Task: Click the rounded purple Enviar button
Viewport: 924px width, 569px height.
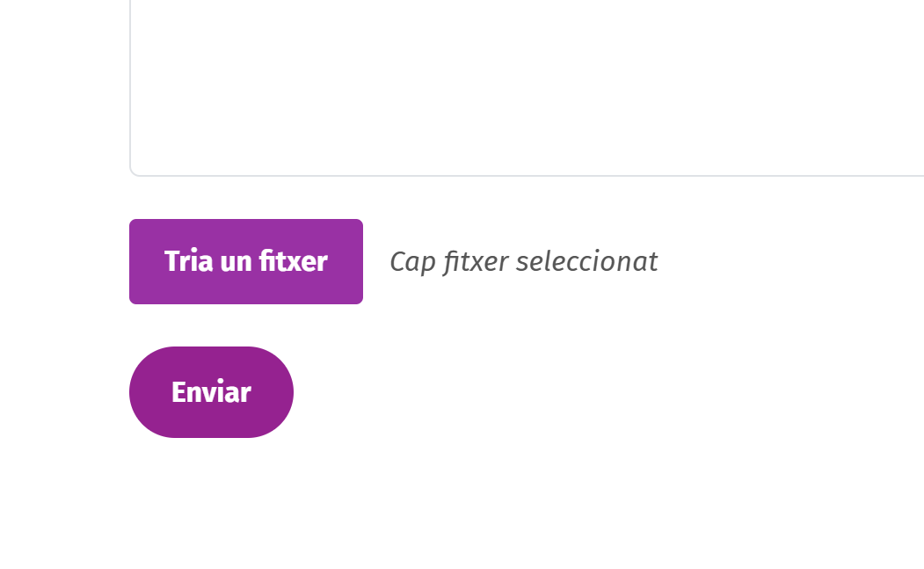Action: coord(211,392)
